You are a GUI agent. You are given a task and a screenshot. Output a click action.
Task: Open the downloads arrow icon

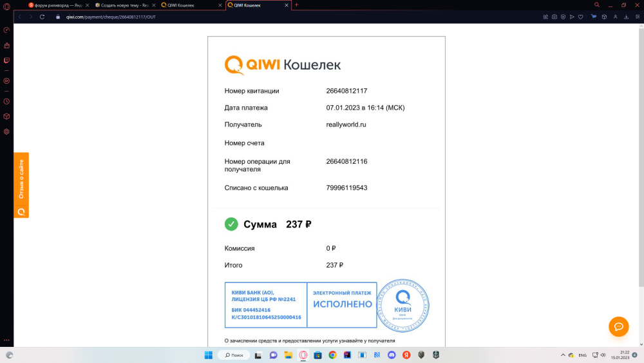tap(627, 17)
